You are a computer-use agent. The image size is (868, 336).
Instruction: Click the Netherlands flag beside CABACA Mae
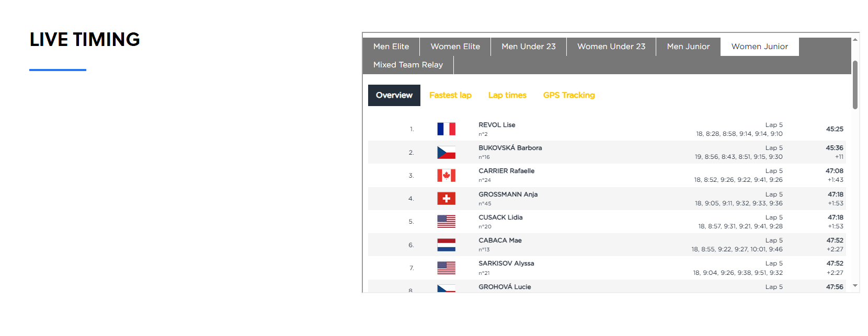click(446, 245)
